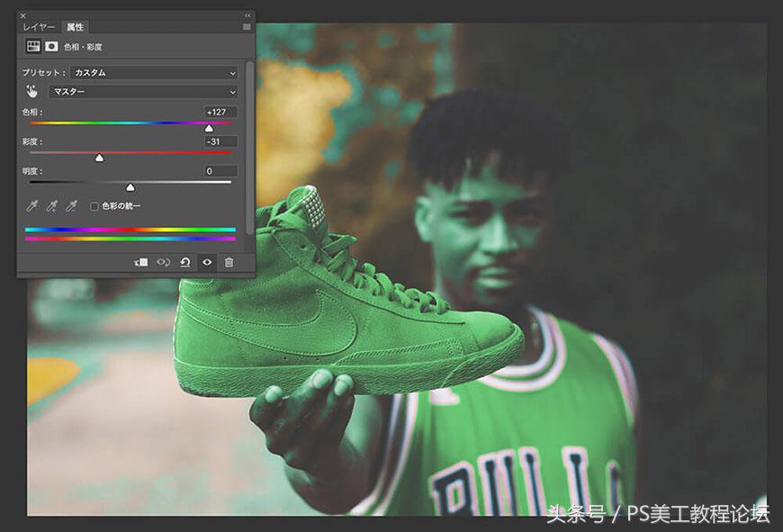This screenshot has height=532, width=783.
Task: Select the first eyedropper tool
Action: [32, 207]
